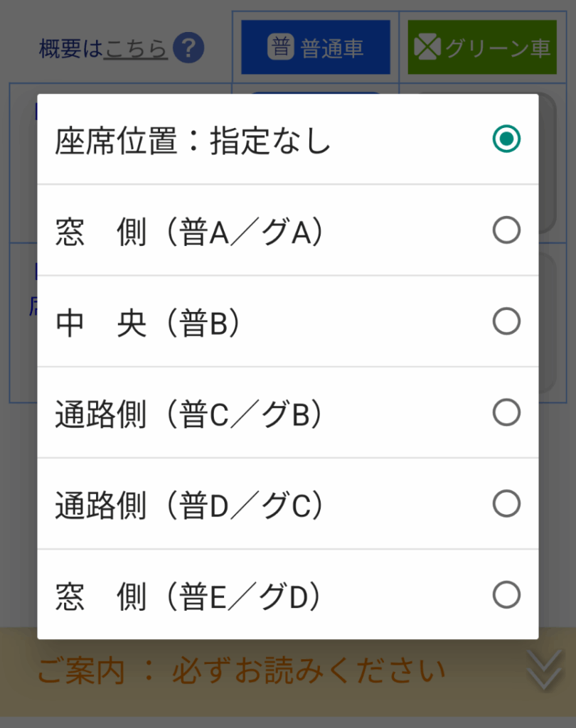Select radio for 窓側（普E／グD）
Viewport: 576px width, 728px height.
506,594
